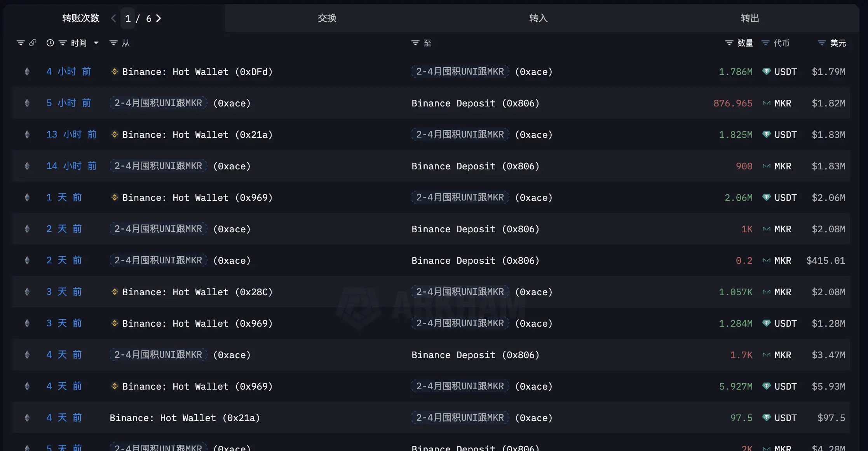Expand the 时间 sort dropdown arrow
The height and width of the screenshot is (451, 868).
[96, 43]
